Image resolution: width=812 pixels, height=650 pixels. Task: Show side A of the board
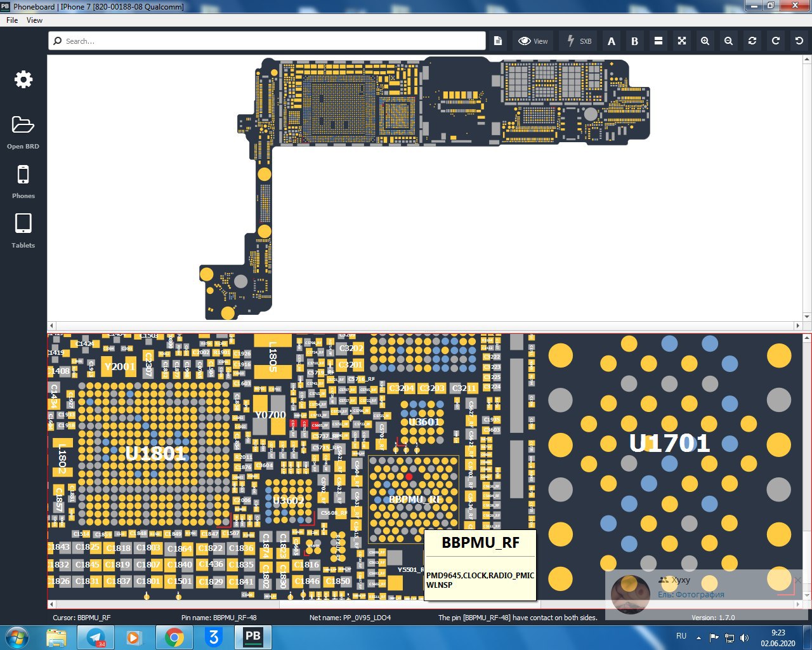(x=612, y=41)
